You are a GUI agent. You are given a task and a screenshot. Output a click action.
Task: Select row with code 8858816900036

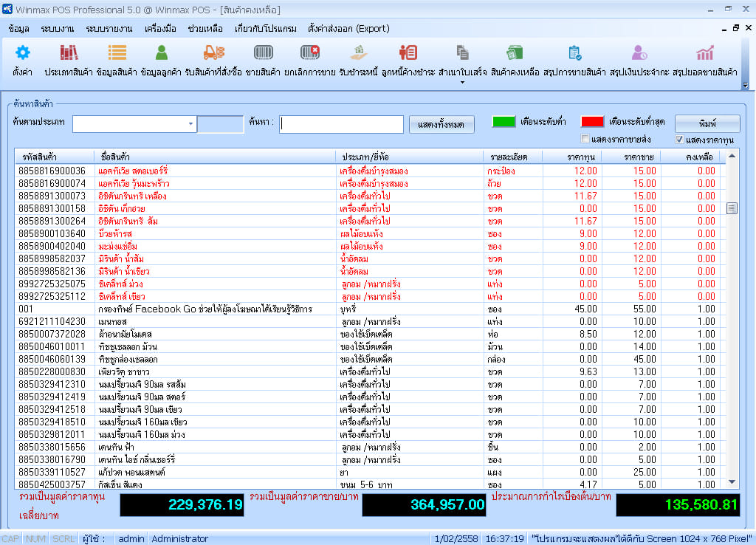click(x=370, y=171)
